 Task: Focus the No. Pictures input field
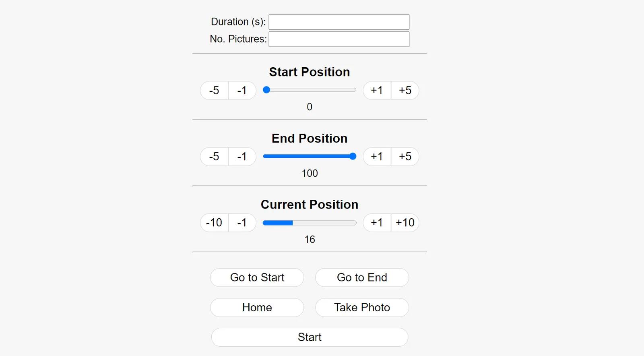pyautogui.click(x=339, y=39)
